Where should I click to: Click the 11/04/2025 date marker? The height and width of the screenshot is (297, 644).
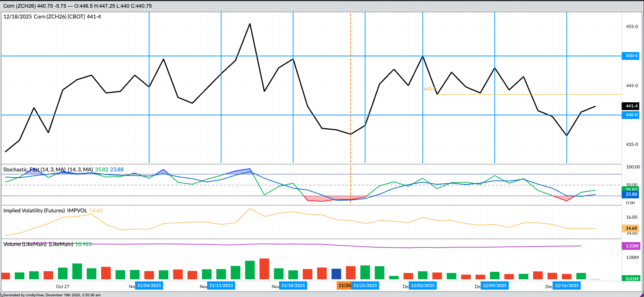pos(149,286)
